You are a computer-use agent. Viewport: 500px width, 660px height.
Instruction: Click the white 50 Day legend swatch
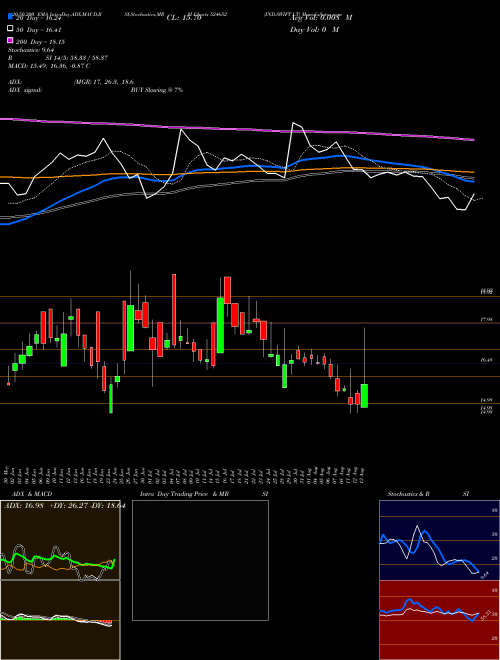click(11, 29)
